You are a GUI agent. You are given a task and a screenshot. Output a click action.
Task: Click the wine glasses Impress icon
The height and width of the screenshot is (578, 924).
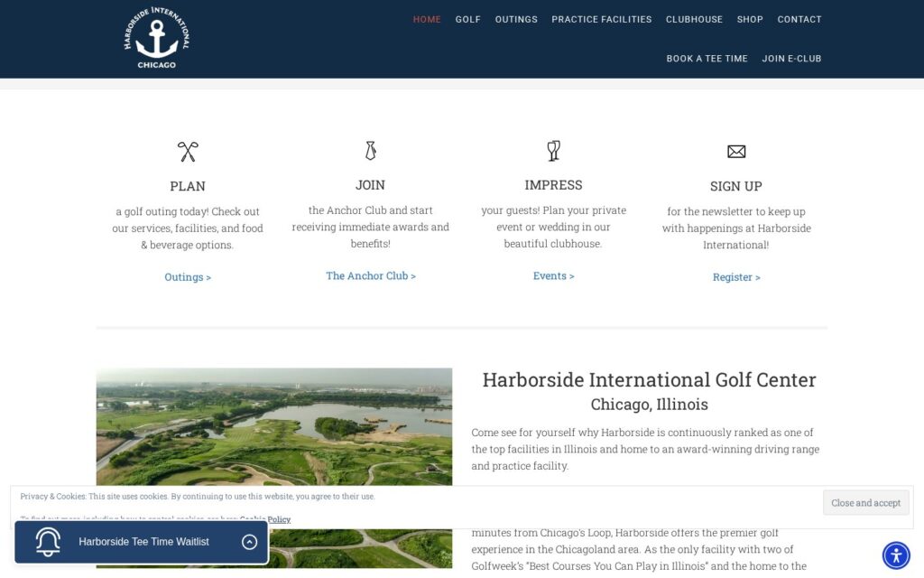point(553,151)
